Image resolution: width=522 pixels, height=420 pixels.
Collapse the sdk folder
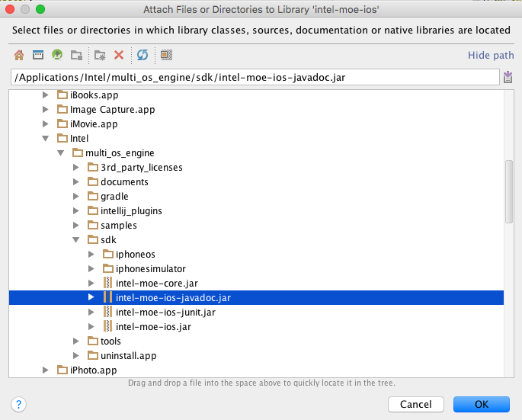pos(76,240)
